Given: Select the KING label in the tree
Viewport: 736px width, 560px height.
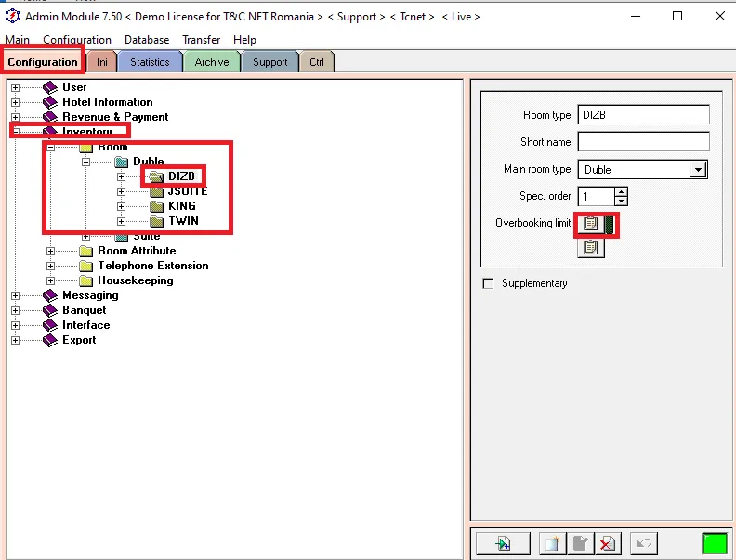Looking at the screenshot, I should (181, 206).
